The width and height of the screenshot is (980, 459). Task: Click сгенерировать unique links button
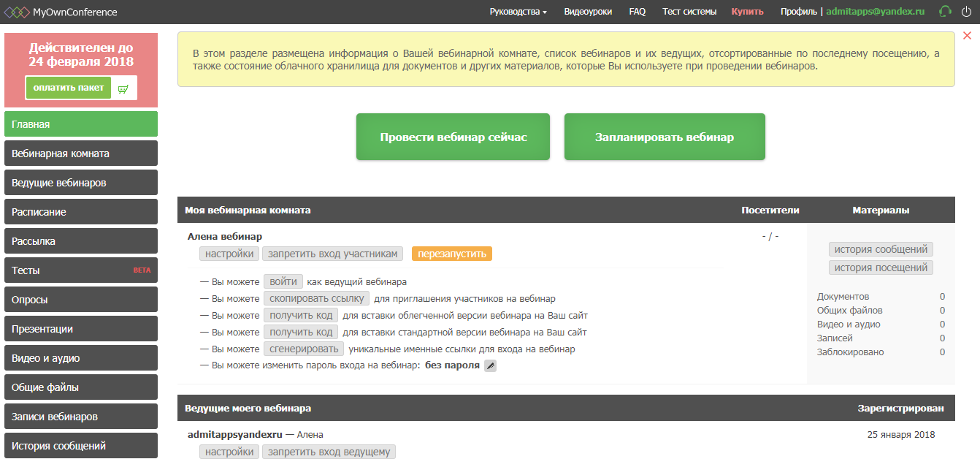[x=304, y=349]
